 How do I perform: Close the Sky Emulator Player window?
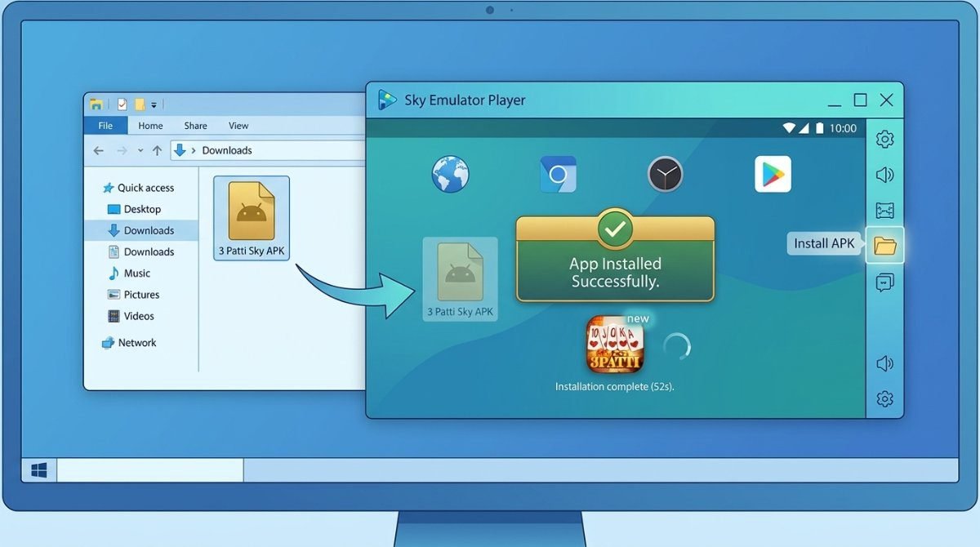(887, 100)
